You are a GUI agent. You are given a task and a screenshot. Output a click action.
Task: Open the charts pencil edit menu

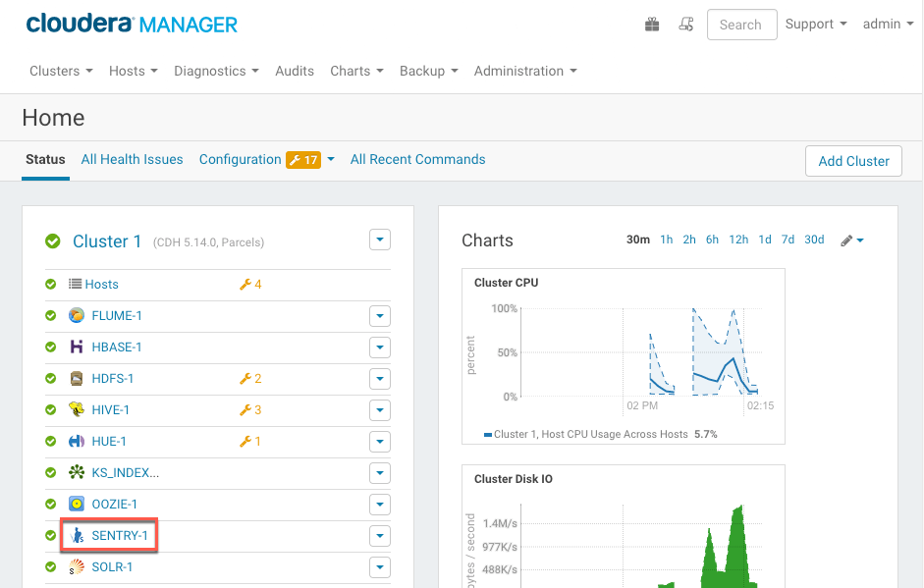tap(851, 241)
